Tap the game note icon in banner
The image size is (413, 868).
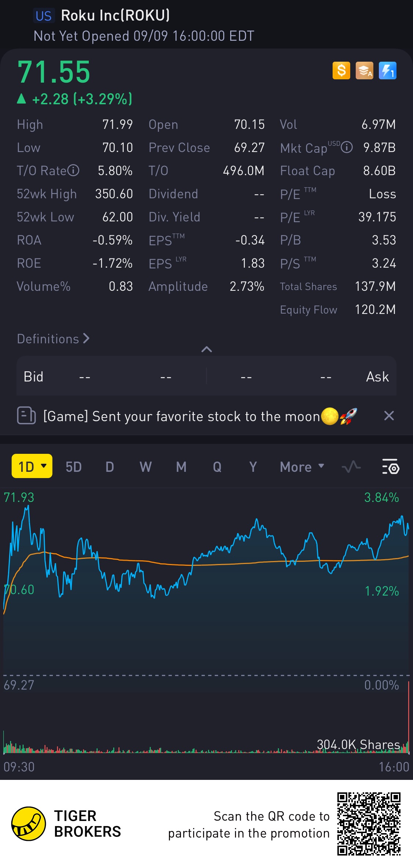coord(26,416)
